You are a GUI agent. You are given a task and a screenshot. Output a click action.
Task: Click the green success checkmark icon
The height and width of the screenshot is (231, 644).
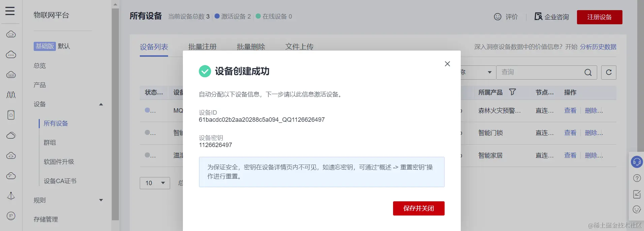[x=205, y=71]
